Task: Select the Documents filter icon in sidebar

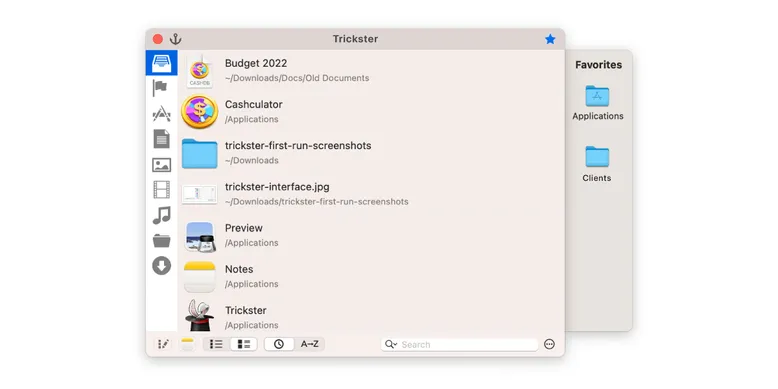Action: point(162,139)
